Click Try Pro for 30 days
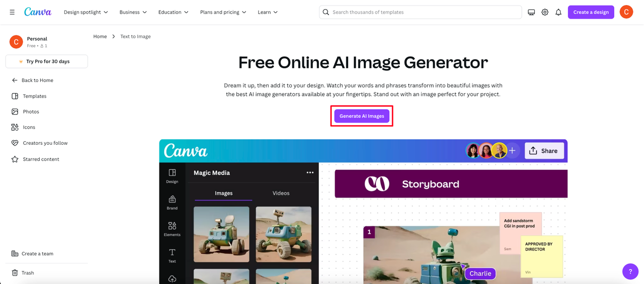The width and height of the screenshot is (644, 284). tap(47, 61)
